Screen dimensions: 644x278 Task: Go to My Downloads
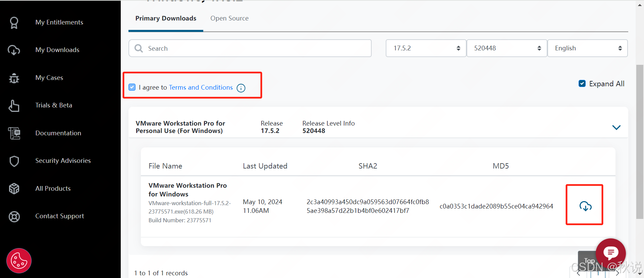(x=57, y=50)
